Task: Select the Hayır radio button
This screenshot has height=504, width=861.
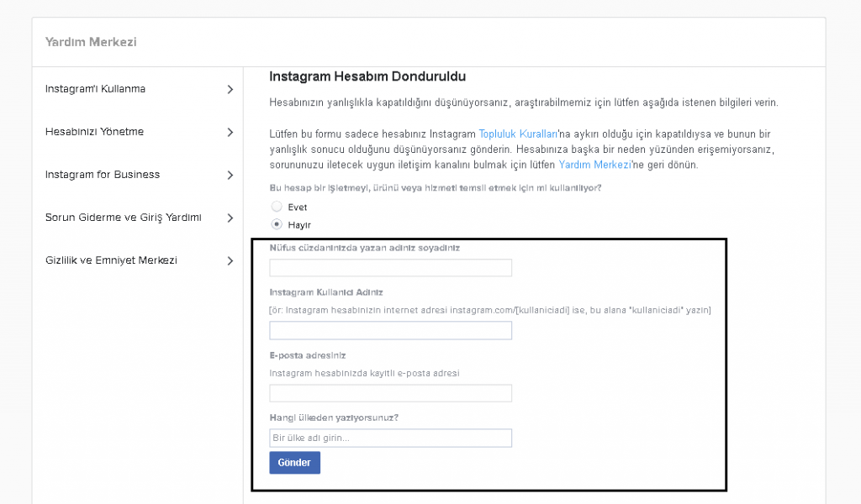Action: pos(277,224)
